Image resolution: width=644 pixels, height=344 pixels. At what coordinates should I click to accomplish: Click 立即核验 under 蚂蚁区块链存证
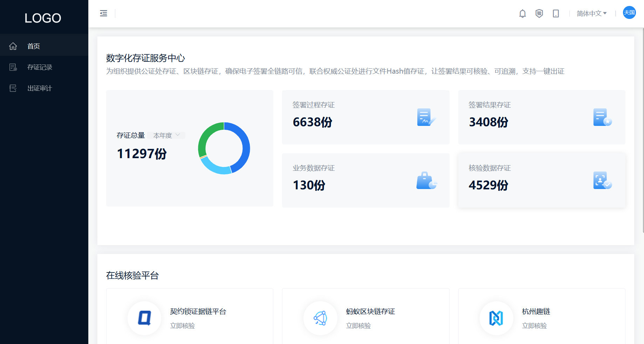tap(358, 325)
